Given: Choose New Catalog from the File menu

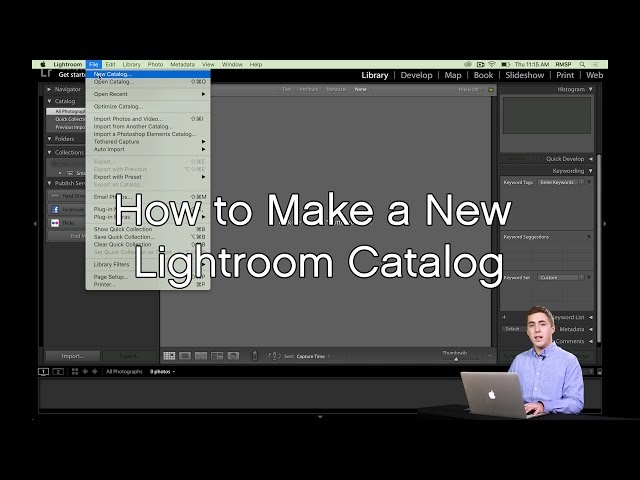Looking at the screenshot, I should (148, 74).
